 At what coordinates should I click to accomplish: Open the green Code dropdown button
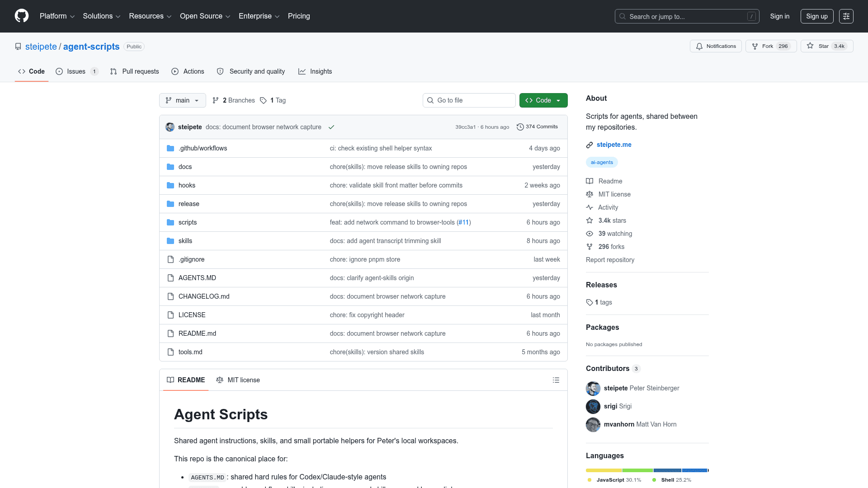[x=543, y=100]
